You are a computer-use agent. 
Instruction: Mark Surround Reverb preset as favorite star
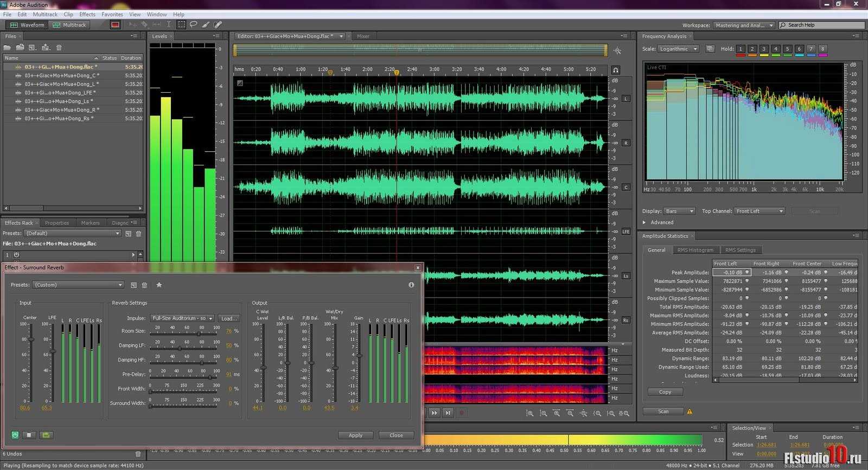pos(159,285)
